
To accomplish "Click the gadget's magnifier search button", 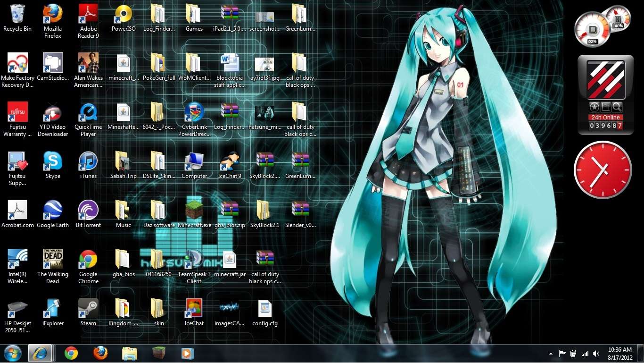I will [617, 107].
